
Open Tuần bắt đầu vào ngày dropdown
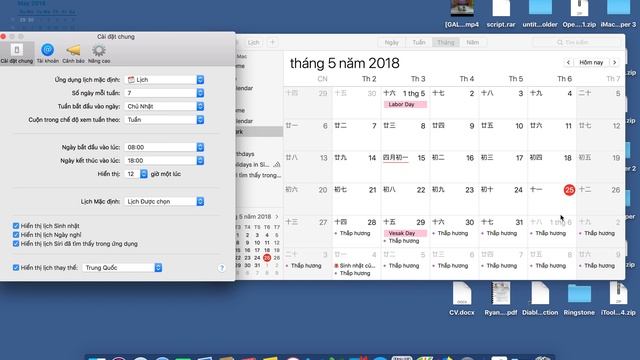click(164, 106)
